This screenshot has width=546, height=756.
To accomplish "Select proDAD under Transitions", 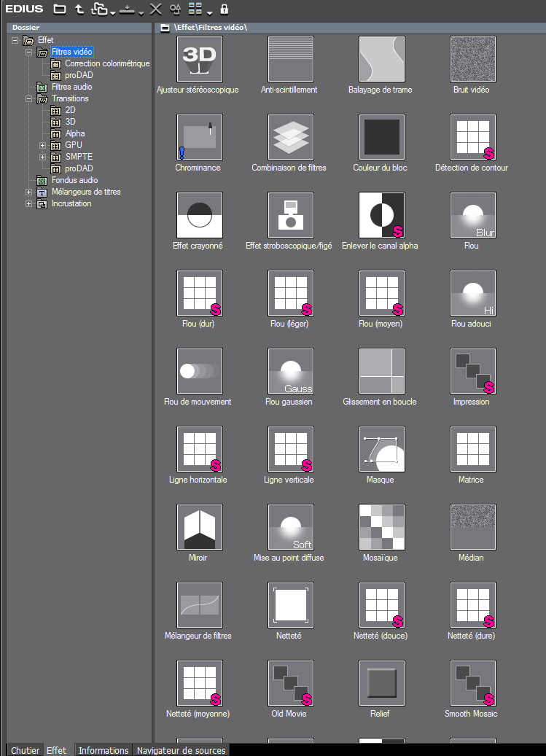I will [x=79, y=168].
